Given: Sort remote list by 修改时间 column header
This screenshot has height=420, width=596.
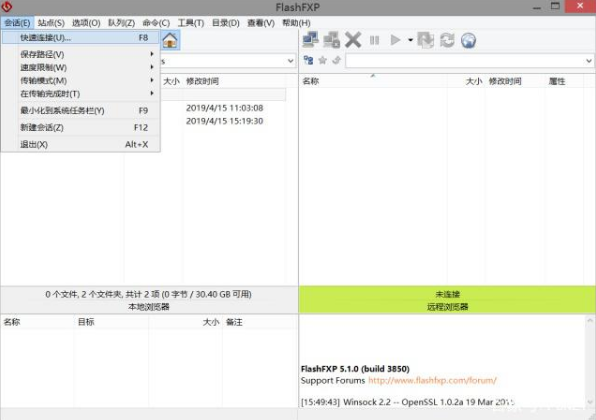Looking at the screenshot, I should click(x=515, y=81).
